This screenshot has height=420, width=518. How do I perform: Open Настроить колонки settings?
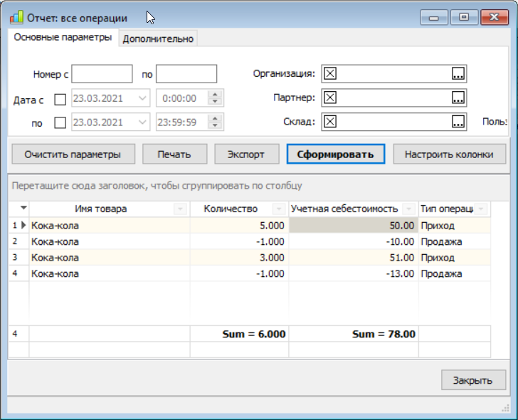449,154
